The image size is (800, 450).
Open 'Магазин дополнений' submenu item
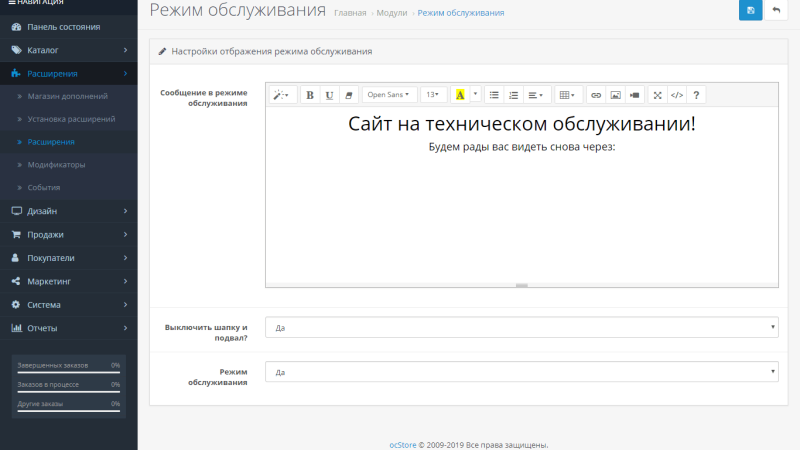[68, 96]
